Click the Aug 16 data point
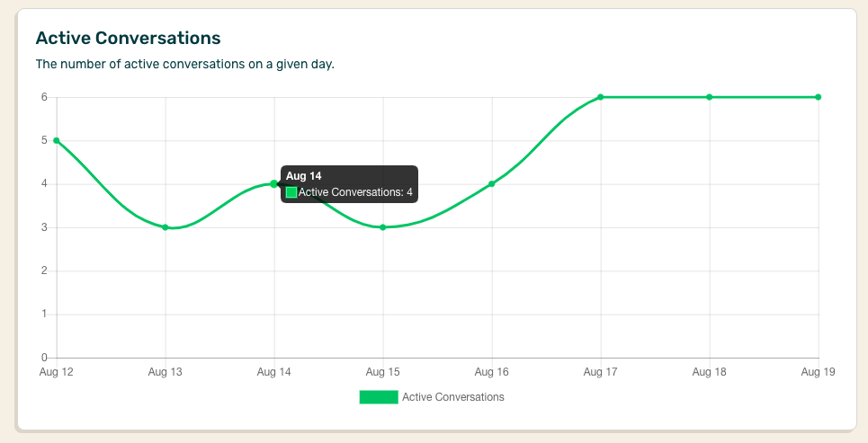Screen dimensions: 868x443 coord(492,184)
